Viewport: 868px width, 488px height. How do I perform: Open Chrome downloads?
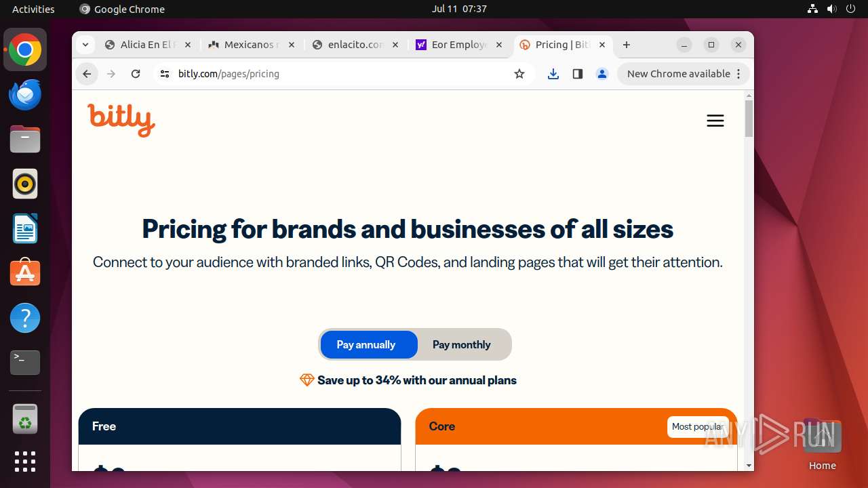(x=553, y=74)
